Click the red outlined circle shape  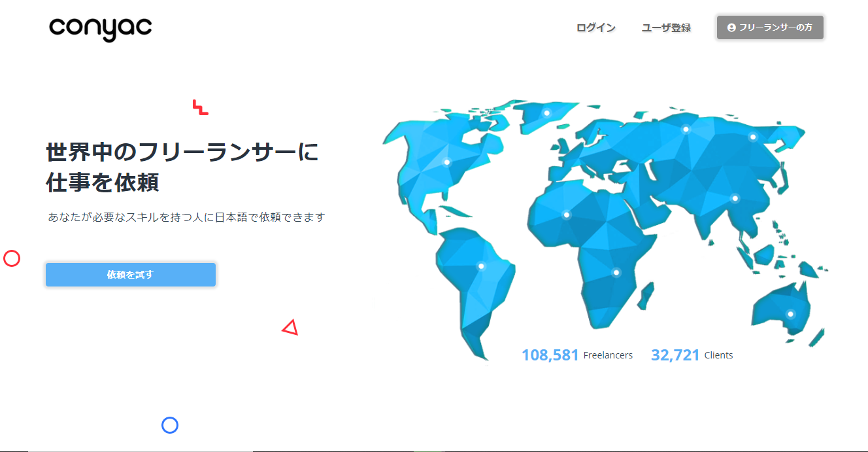(x=10, y=258)
